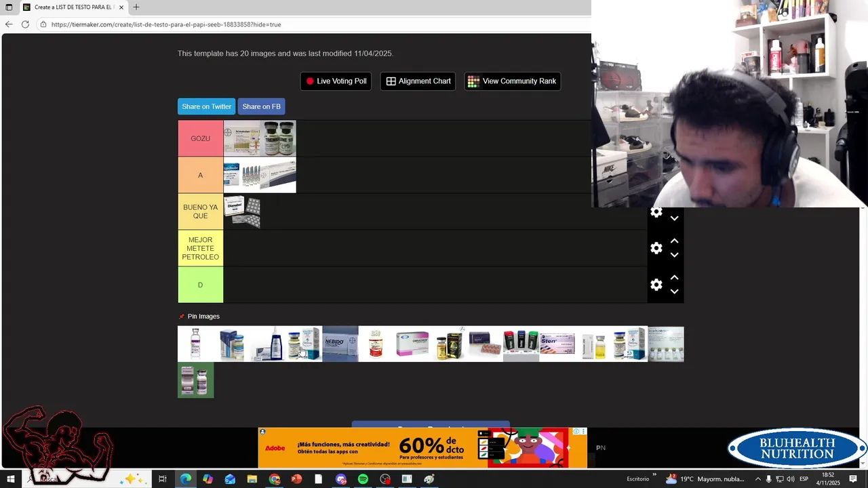
Task: Select the orange pill blister image
Action: [x=485, y=344]
